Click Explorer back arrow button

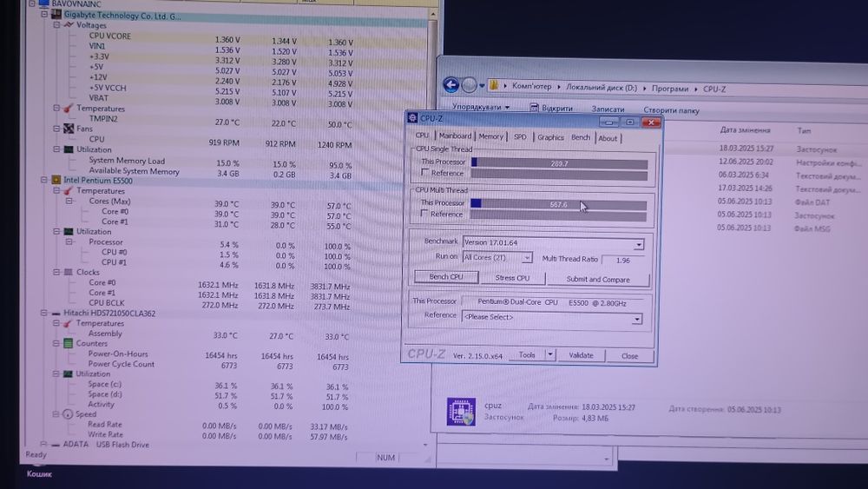(x=450, y=85)
